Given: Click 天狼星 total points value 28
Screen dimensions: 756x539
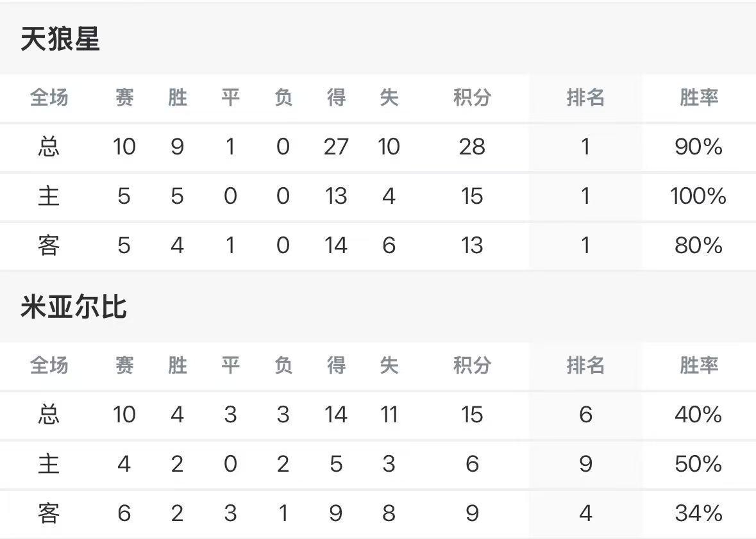Looking at the screenshot, I should tap(472, 147).
